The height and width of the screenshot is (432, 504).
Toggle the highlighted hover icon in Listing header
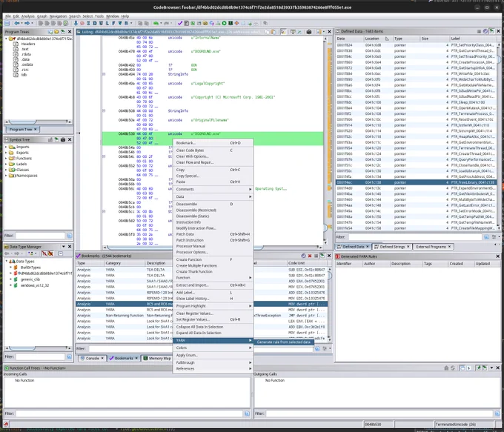283,32
